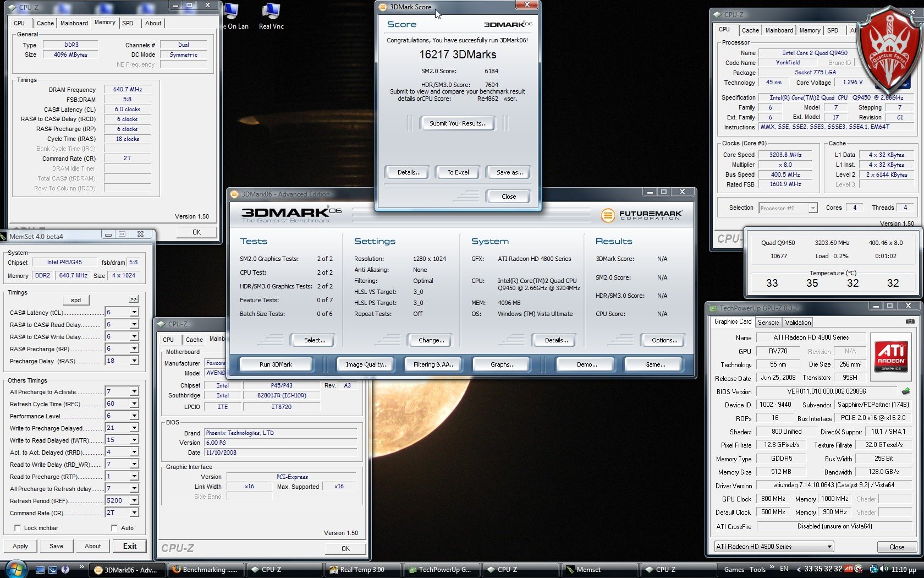This screenshot has width=924, height=578.
Task: Open the Precharge Delay tRAS dropdown
Action: (134, 361)
